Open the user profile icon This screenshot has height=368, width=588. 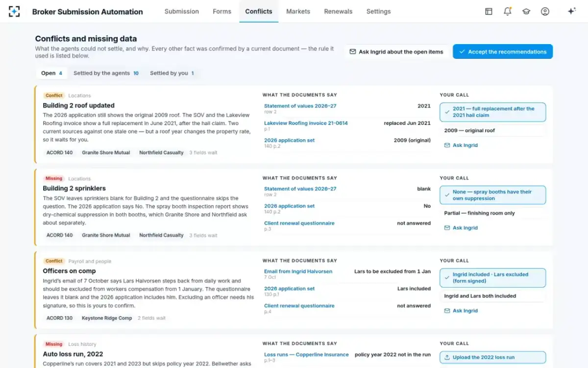(545, 11)
